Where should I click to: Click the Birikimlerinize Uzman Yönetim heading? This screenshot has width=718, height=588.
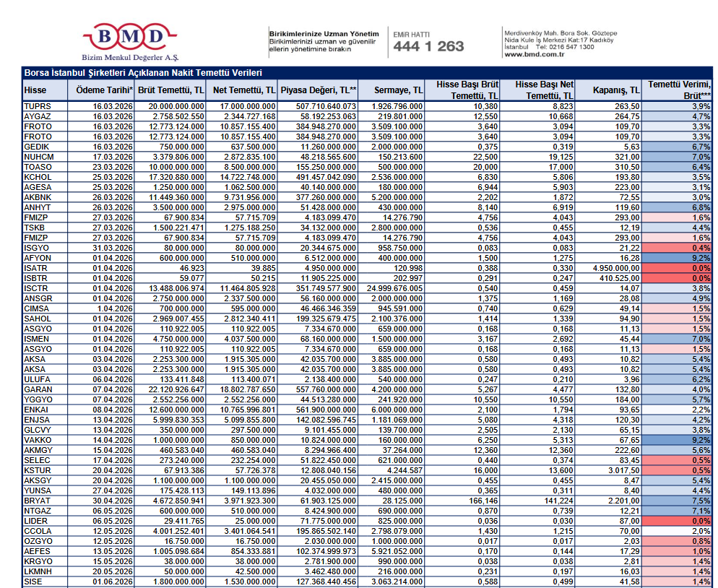tap(324, 34)
